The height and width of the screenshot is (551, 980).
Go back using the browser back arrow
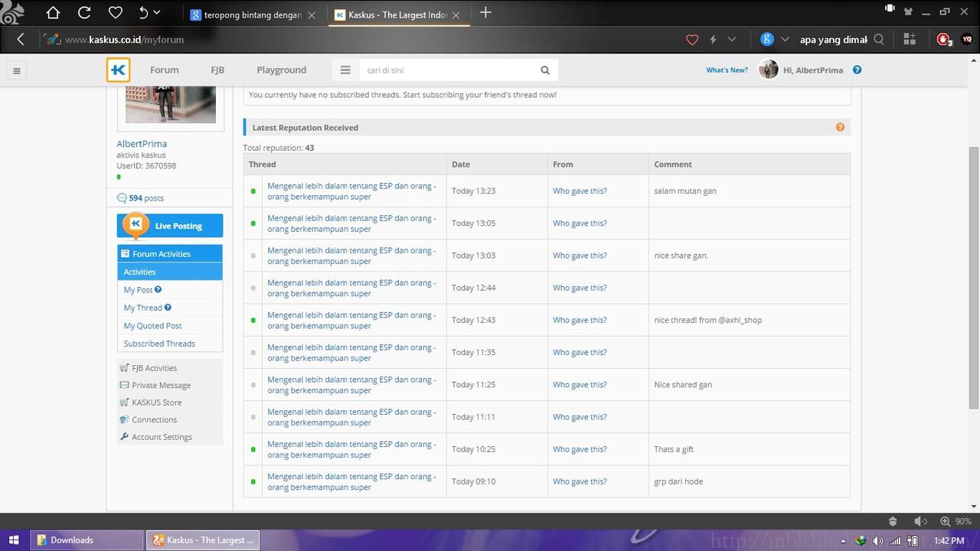21,39
